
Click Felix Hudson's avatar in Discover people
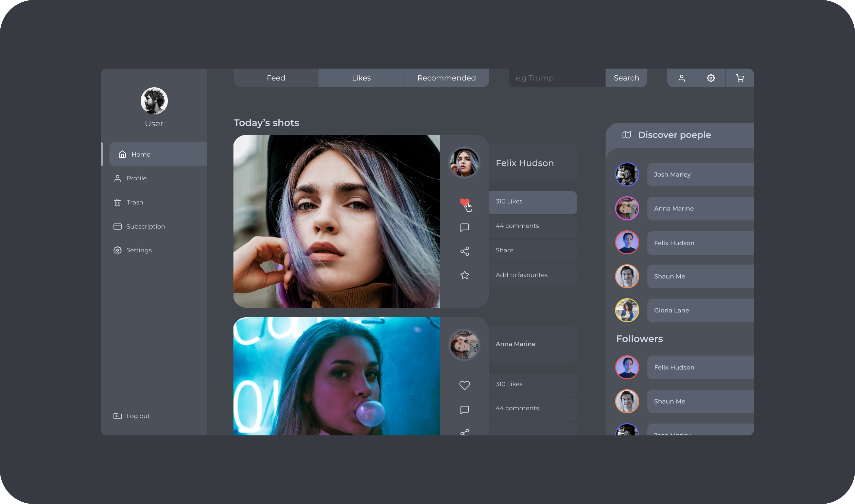(x=627, y=242)
